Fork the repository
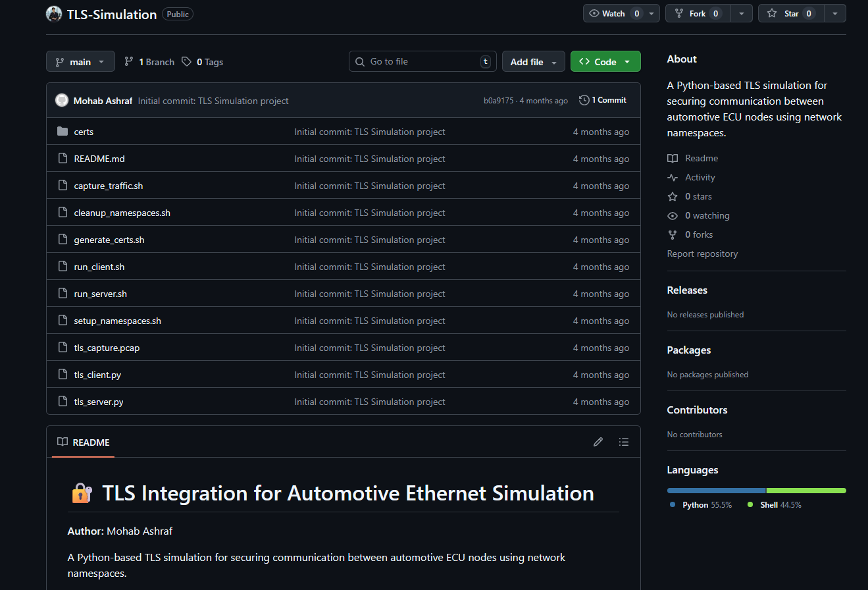Screen dimensions: 868x590 [x=697, y=13]
